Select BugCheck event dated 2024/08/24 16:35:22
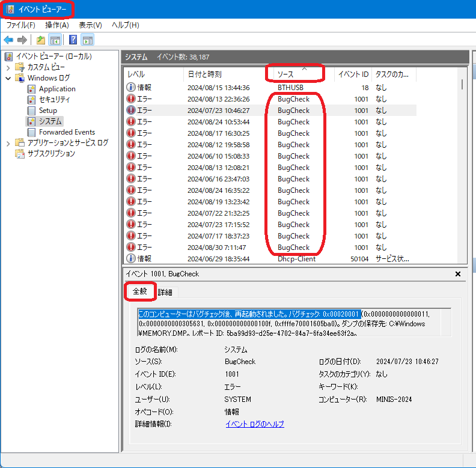Viewport: 476px width, 468px height. pyautogui.click(x=270, y=190)
